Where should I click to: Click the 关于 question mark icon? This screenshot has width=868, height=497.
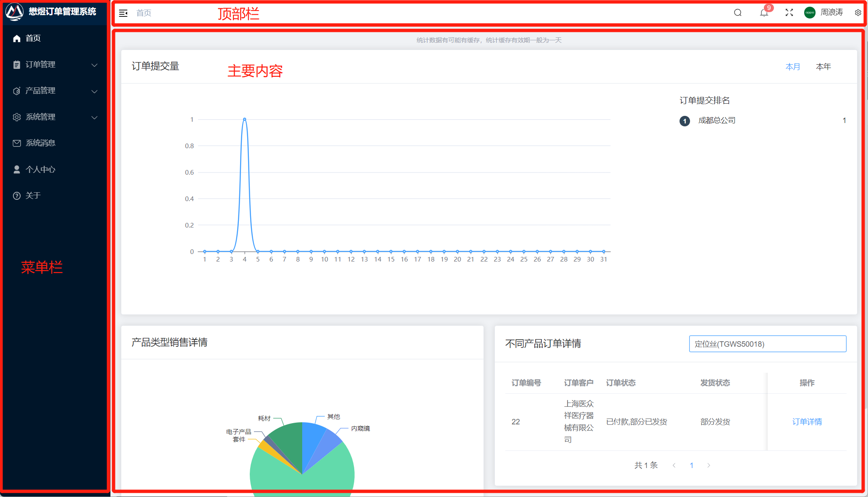click(x=17, y=196)
